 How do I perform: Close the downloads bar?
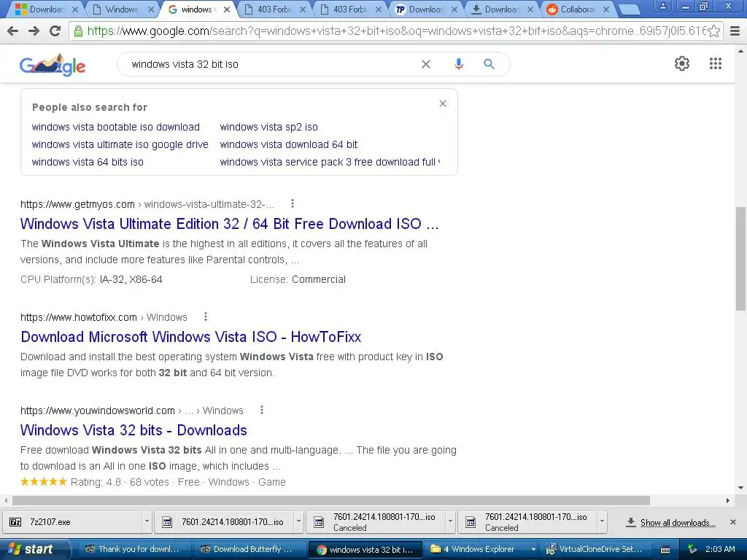[x=733, y=522]
